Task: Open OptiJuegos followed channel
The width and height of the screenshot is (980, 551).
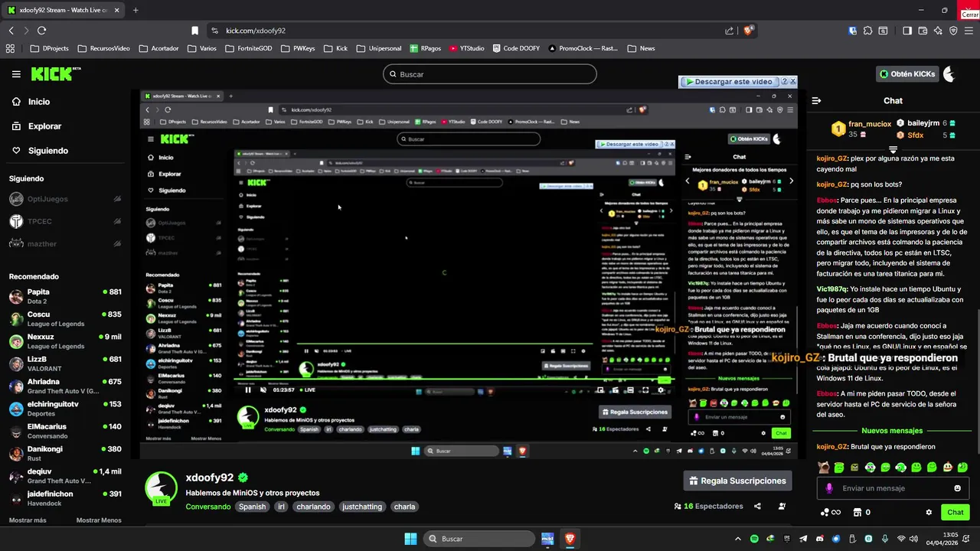Action: point(65,199)
